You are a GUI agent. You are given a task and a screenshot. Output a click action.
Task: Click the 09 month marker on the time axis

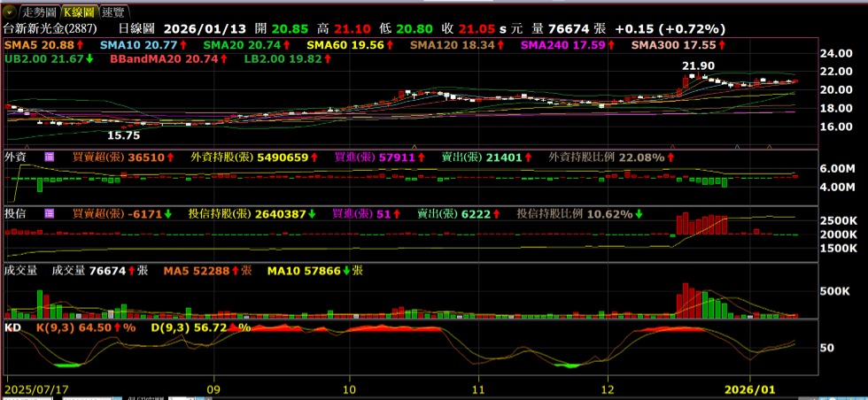pyautogui.click(x=213, y=389)
